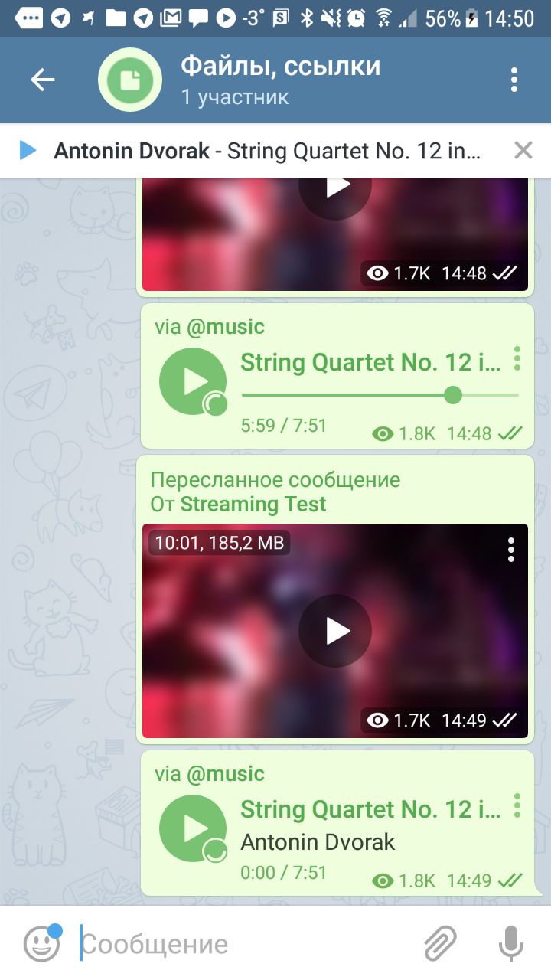The height and width of the screenshot is (980, 551).
Task: Tap the back arrow in header
Action: (42, 80)
